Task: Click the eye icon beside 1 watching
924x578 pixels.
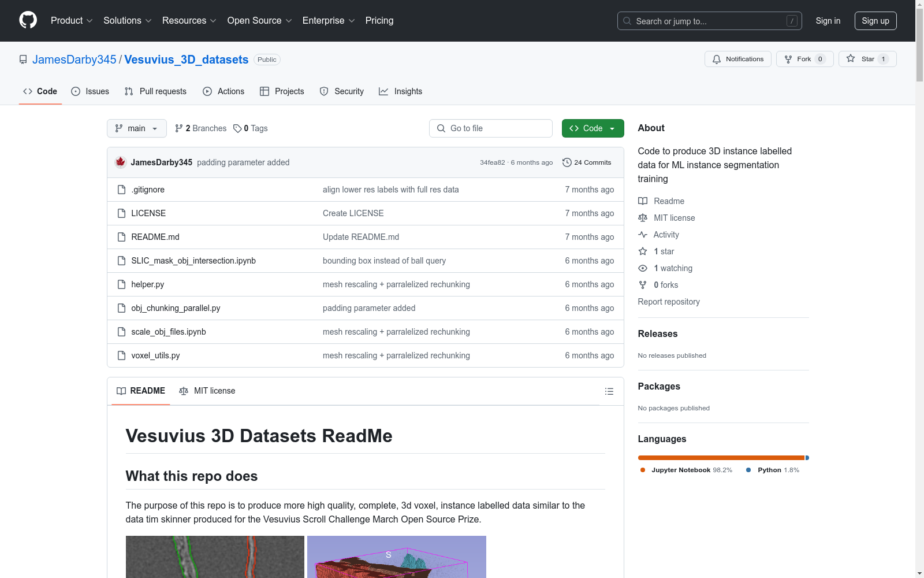Action: pyautogui.click(x=643, y=268)
